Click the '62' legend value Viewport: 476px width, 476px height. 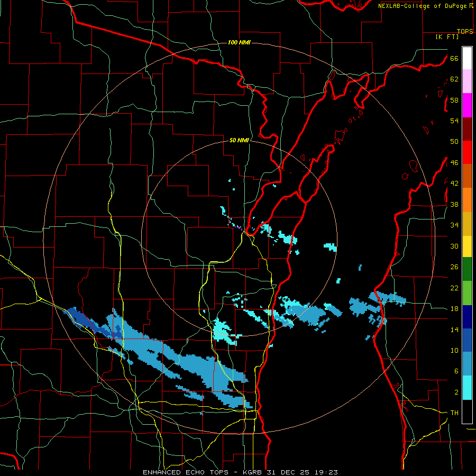(x=454, y=79)
